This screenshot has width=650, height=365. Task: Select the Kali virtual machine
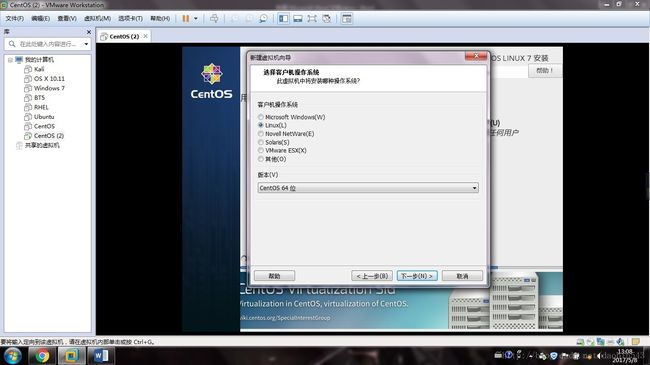click(x=39, y=69)
